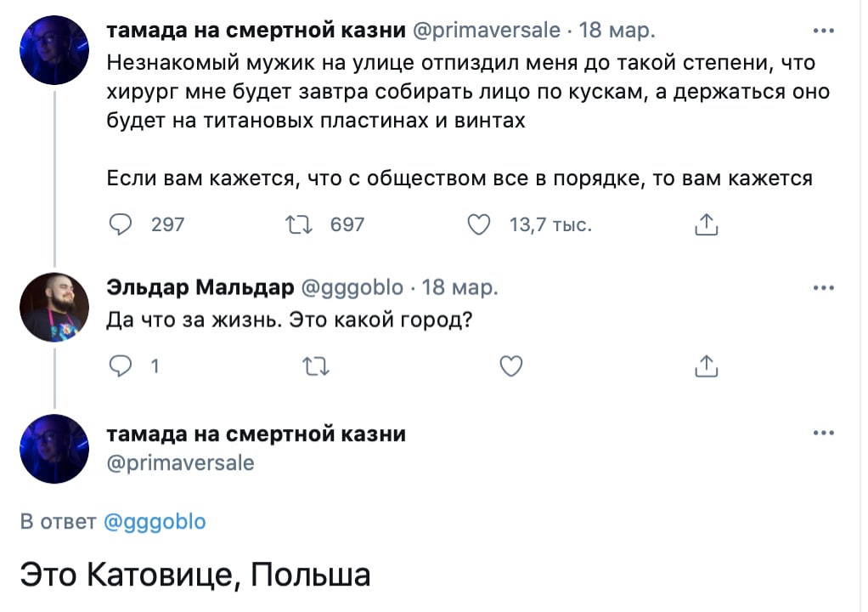
Task: Retweet Эльдар Мальдар's reply
Action: [315, 366]
